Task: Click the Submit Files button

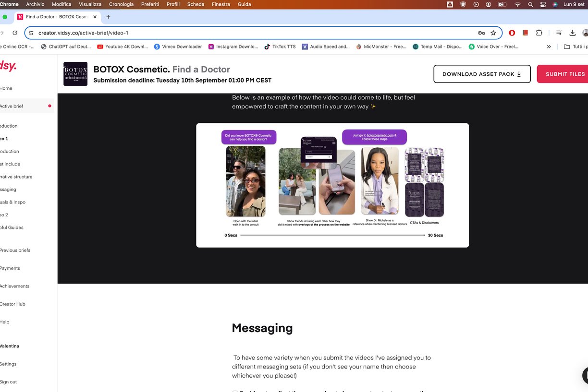Action: click(563, 74)
